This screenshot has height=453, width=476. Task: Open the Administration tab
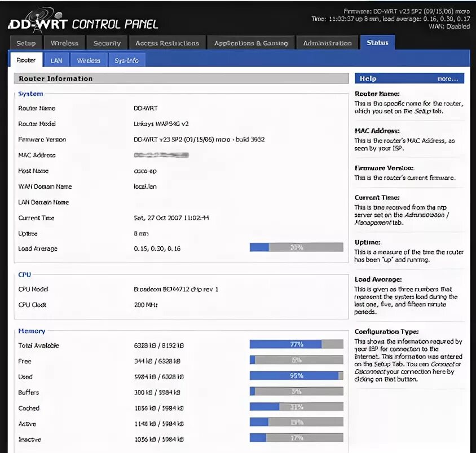pos(327,43)
